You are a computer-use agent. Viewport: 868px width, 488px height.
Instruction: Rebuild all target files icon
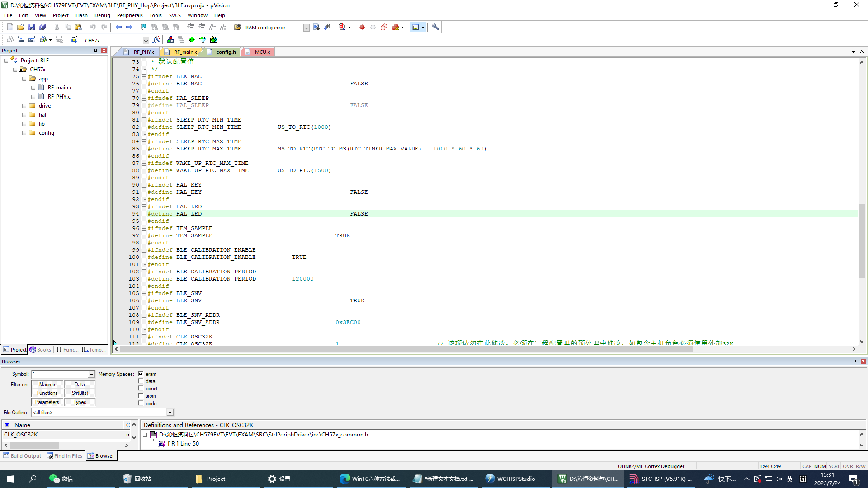tap(32, 40)
